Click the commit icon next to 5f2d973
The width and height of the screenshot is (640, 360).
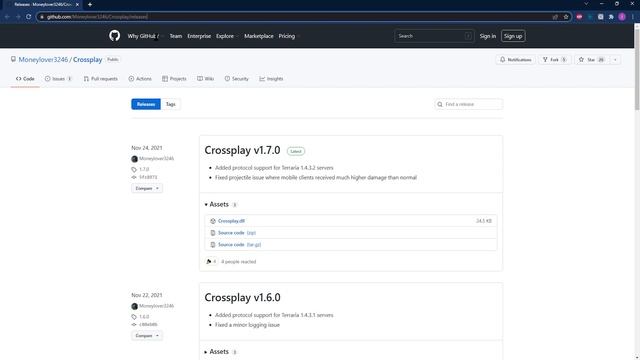[134, 177]
